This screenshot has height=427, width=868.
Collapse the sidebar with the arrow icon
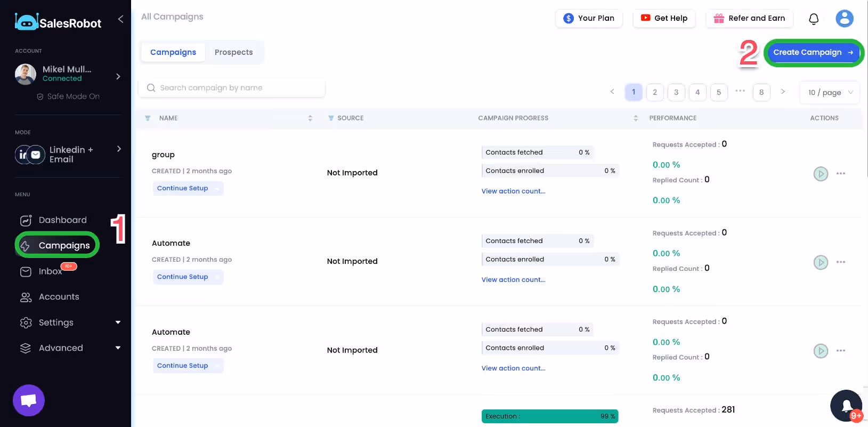120,19
